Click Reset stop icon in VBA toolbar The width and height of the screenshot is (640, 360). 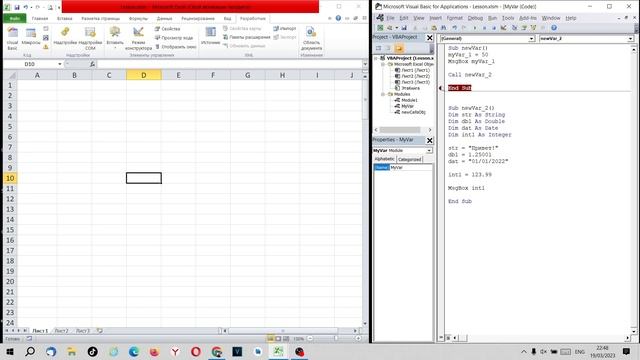pyautogui.click(x=494, y=28)
